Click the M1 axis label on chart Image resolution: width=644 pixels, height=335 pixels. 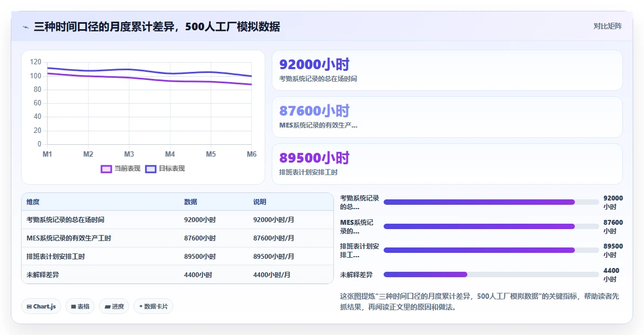[47, 155]
